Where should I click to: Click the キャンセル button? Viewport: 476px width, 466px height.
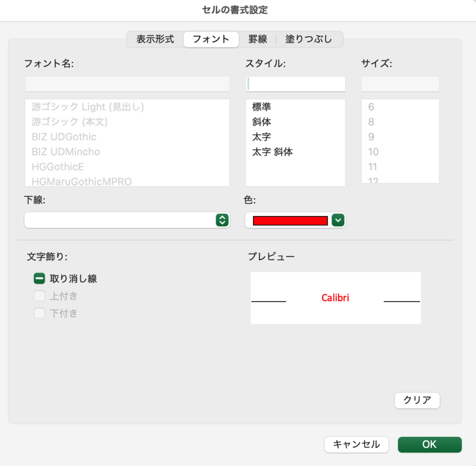pos(356,444)
